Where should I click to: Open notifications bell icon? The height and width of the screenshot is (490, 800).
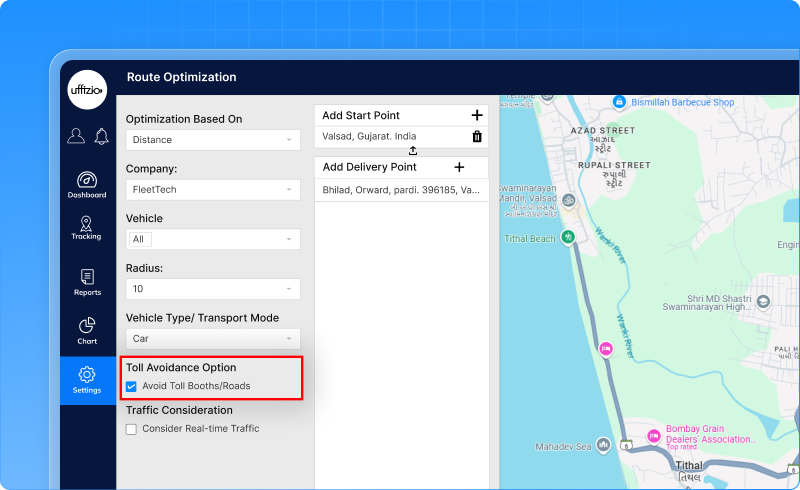click(101, 136)
